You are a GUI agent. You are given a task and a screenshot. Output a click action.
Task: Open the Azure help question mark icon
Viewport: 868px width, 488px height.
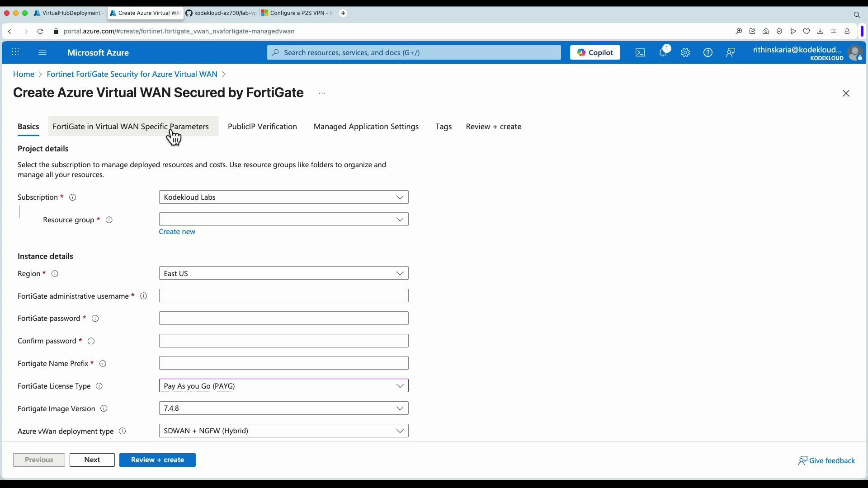click(x=708, y=52)
